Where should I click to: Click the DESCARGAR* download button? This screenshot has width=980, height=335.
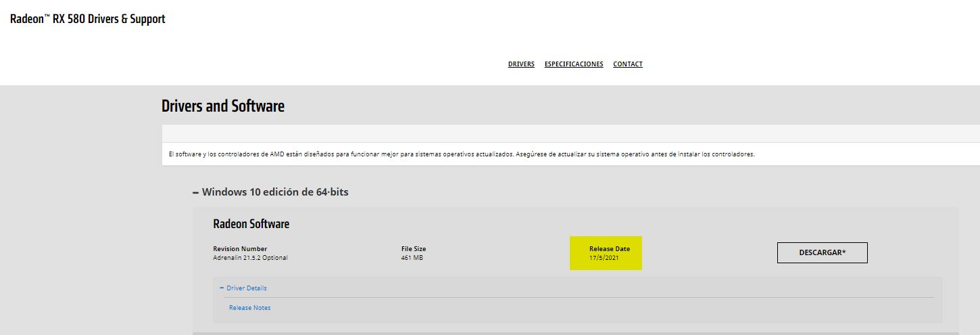pyautogui.click(x=822, y=252)
